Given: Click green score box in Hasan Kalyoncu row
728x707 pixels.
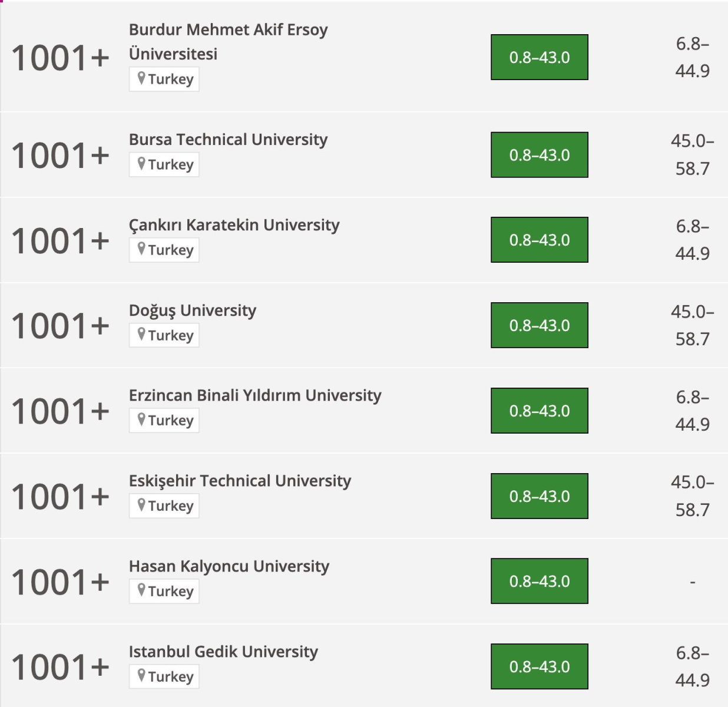Looking at the screenshot, I should (540, 581).
